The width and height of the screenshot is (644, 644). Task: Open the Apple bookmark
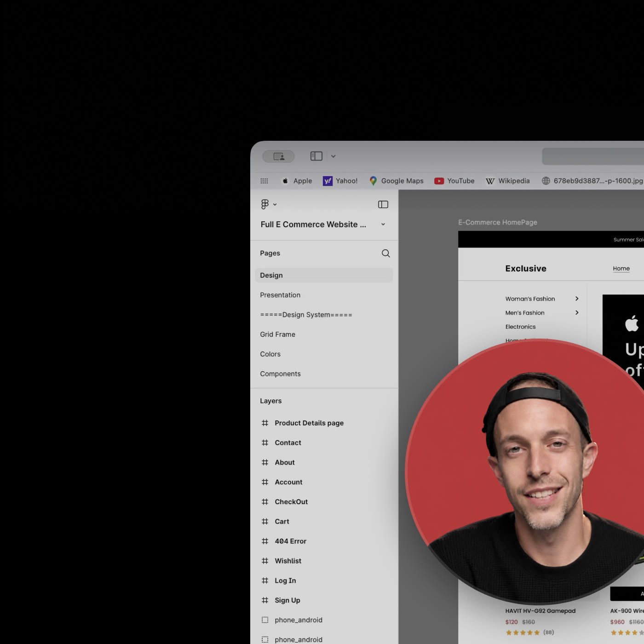click(x=297, y=181)
